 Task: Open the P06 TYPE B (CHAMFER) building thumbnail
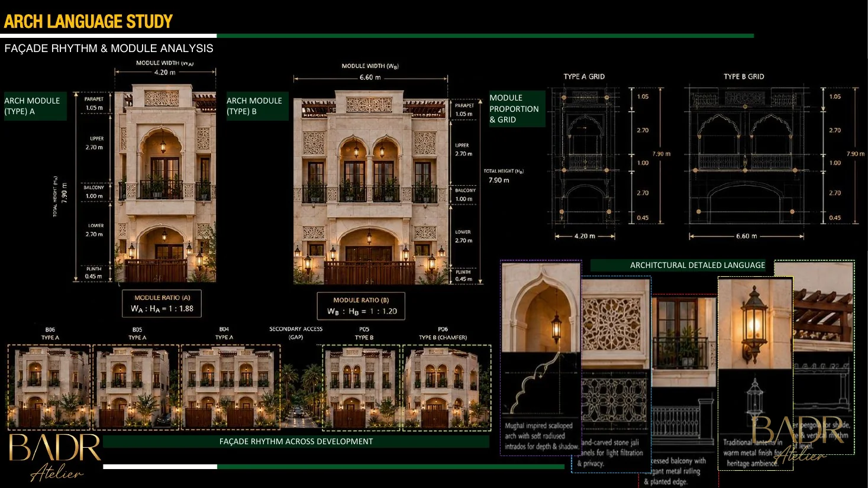click(447, 387)
